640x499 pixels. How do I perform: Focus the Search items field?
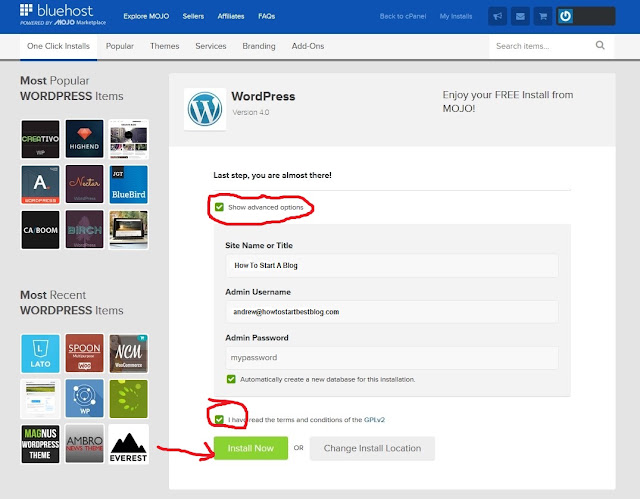pyautogui.click(x=543, y=46)
